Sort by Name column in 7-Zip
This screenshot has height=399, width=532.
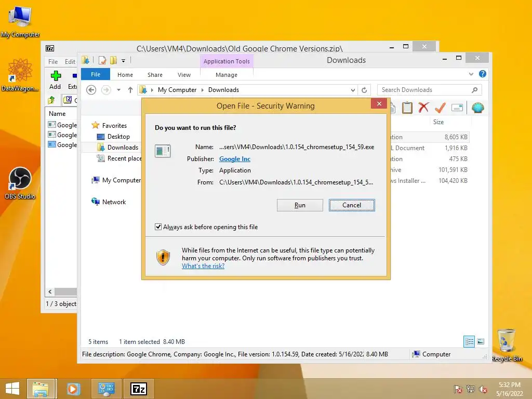(57, 114)
